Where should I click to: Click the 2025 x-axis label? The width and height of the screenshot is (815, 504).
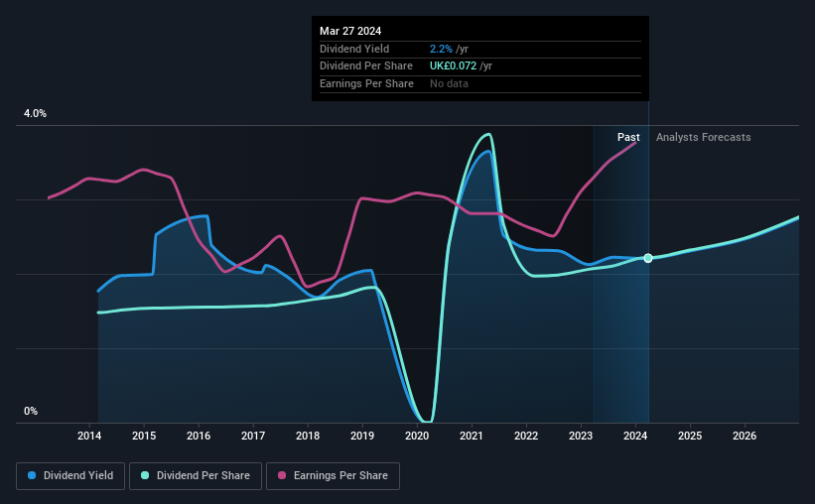click(x=690, y=436)
